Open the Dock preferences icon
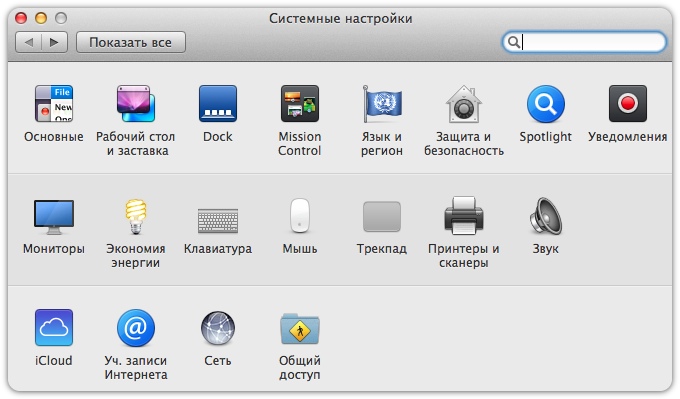The height and width of the screenshot is (399, 680). tap(218, 104)
